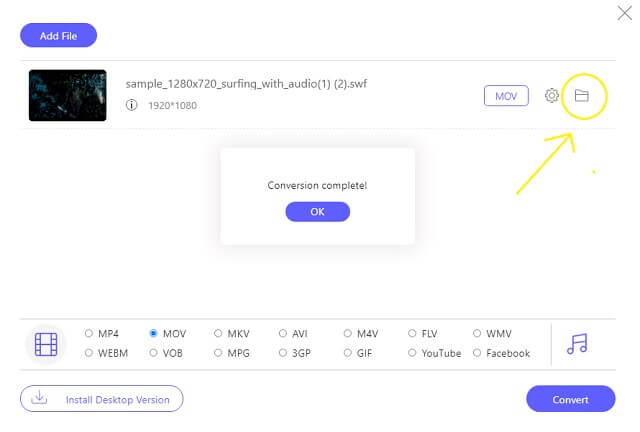Image resolution: width=640 pixels, height=432 pixels.
Task: Select the AVI format radio button
Action: [284, 333]
